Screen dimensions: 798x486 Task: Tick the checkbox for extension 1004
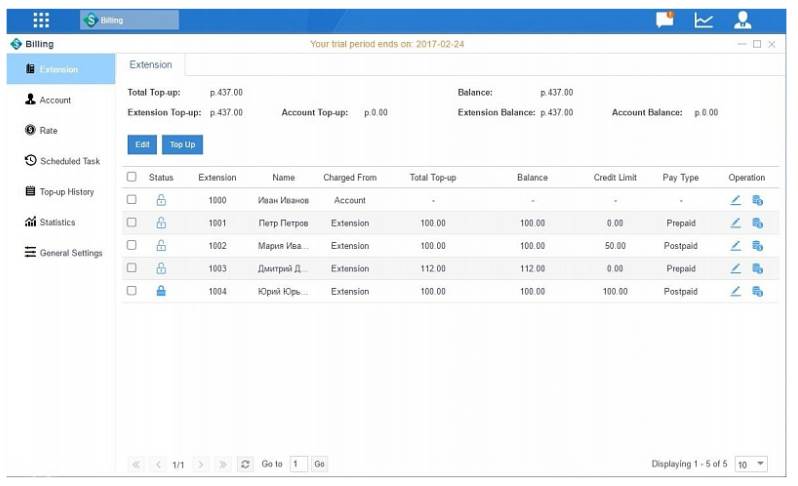point(132,291)
